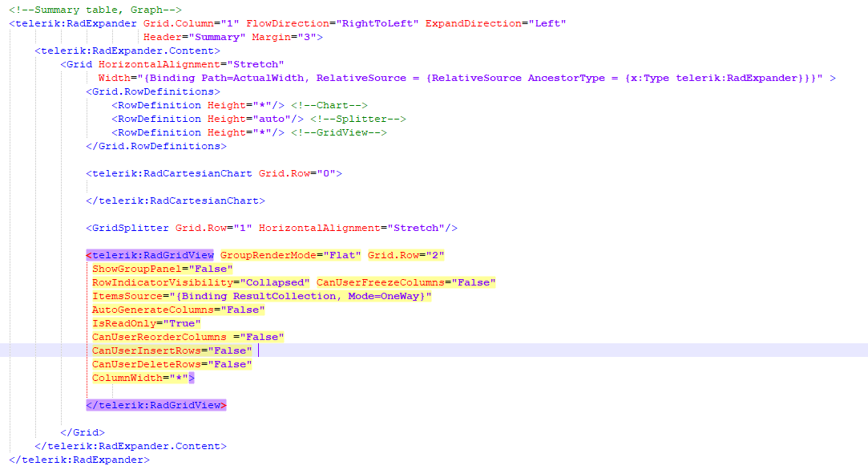
Task: Click the AutoGenerateColumns="False" attribute
Action: (x=178, y=310)
